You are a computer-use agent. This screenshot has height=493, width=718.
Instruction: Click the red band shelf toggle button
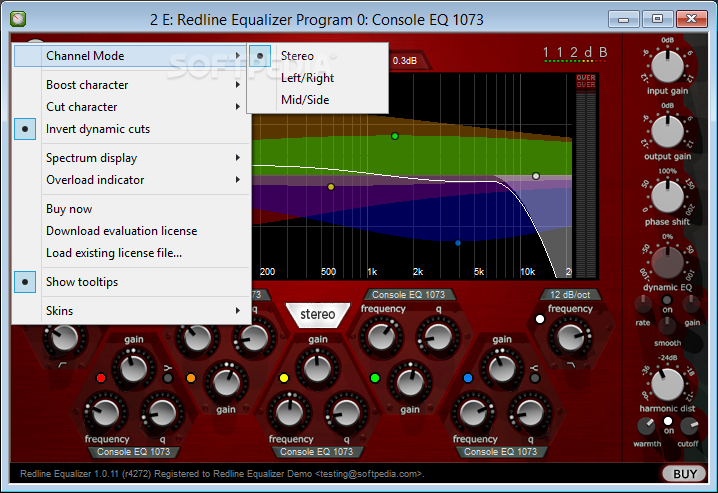(168, 378)
